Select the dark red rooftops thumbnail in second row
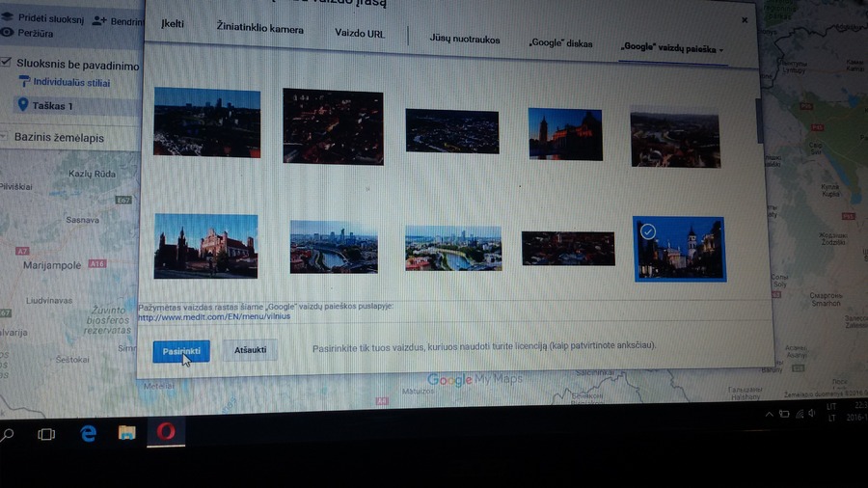The height and width of the screenshot is (488, 868). coord(568,249)
